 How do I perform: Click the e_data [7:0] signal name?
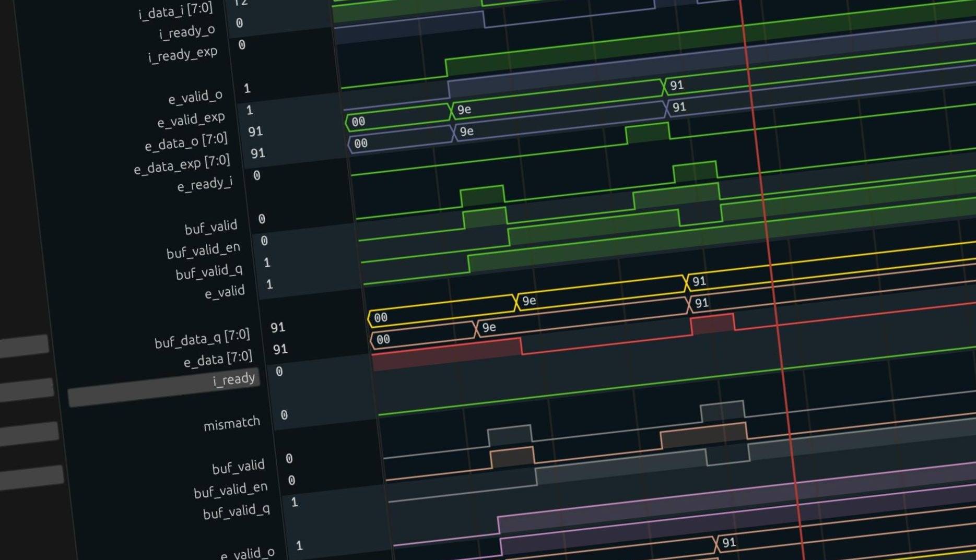pos(217,359)
